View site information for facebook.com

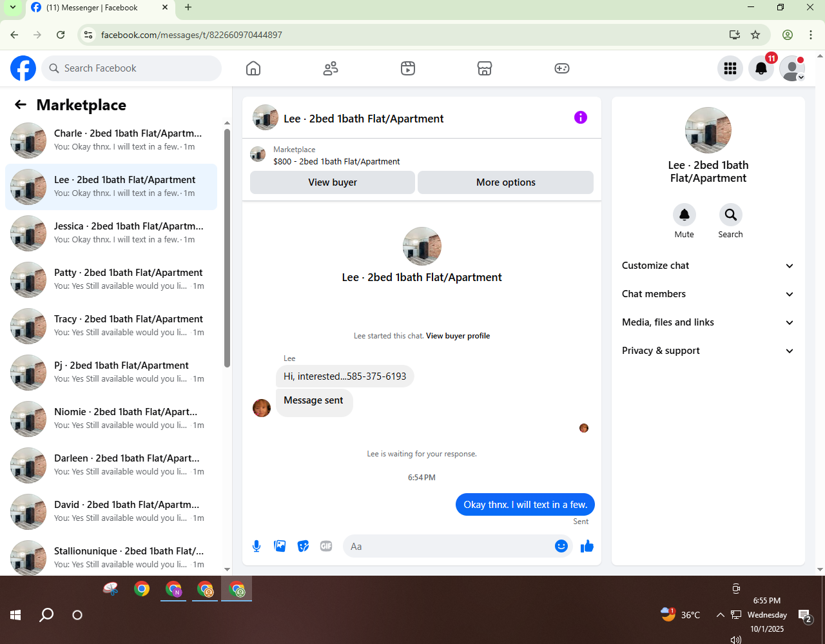[x=89, y=35]
